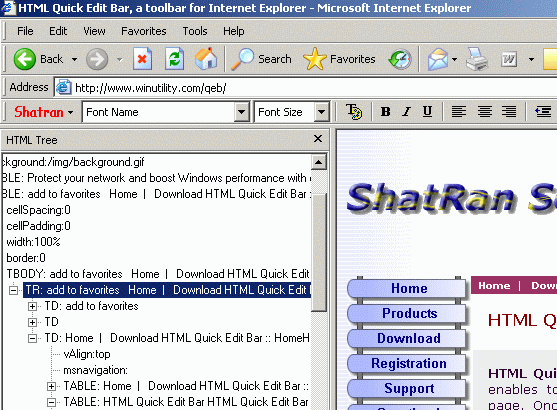Open the Help menu
Screen dimensions: 557x410
(x=233, y=31)
